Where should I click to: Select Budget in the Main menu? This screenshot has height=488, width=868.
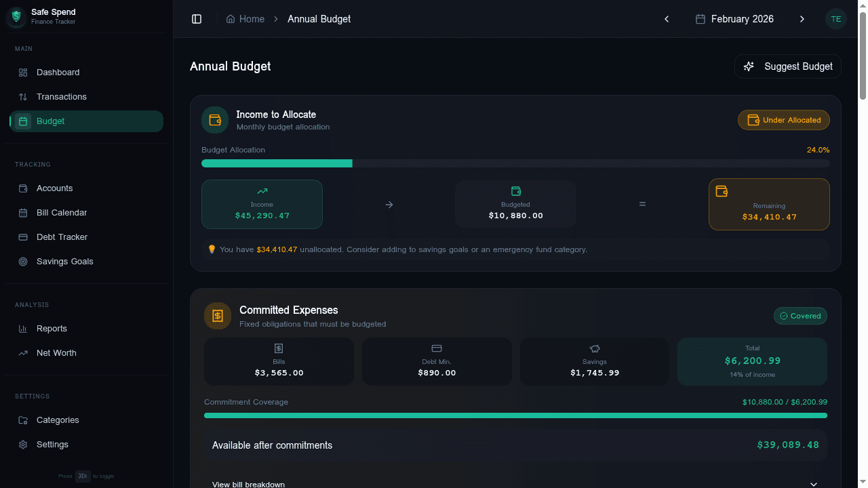point(51,121)
